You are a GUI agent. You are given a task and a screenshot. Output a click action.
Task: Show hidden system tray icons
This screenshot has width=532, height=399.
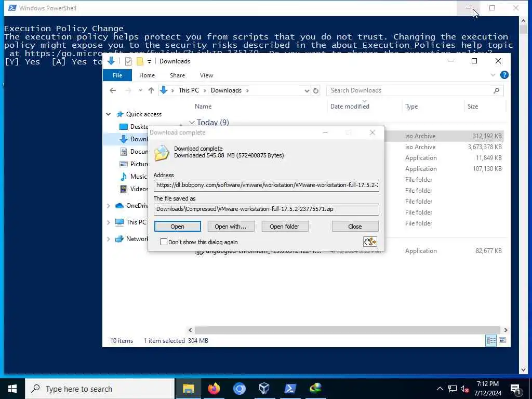440,389
